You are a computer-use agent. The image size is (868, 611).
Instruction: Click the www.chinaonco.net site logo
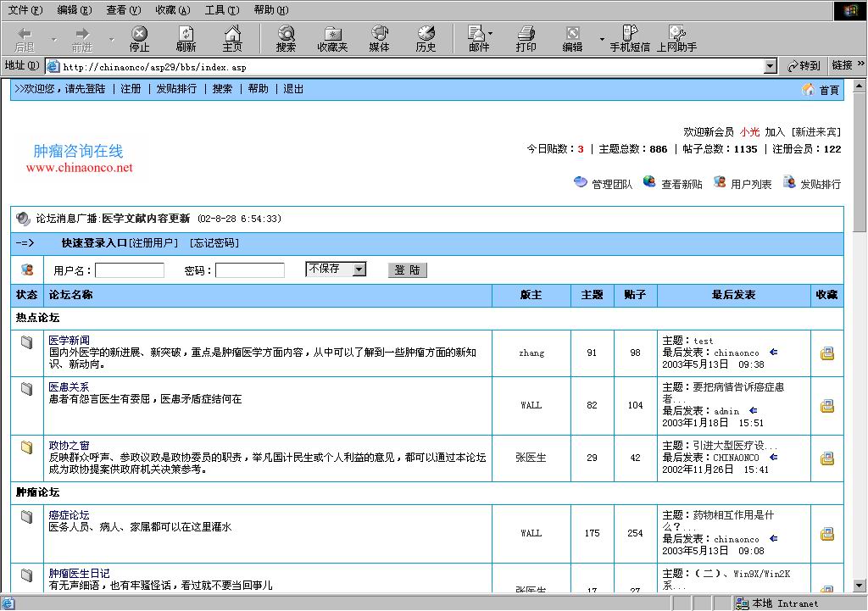79,158
